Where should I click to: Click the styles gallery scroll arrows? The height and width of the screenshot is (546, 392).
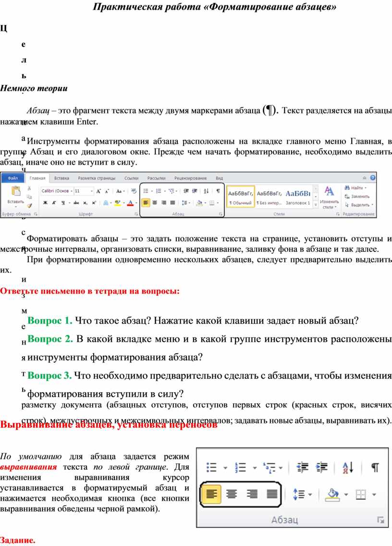pyautogui.click(x=316, y=197)
